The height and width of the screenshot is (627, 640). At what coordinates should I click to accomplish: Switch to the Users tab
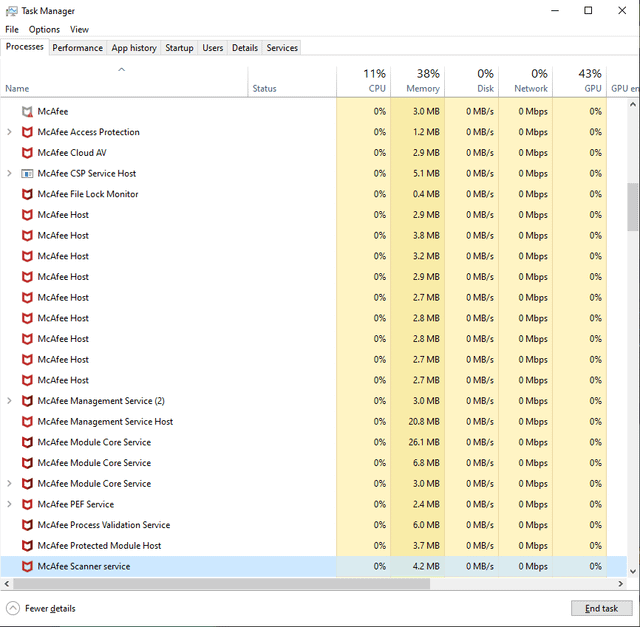coord(213,48)
